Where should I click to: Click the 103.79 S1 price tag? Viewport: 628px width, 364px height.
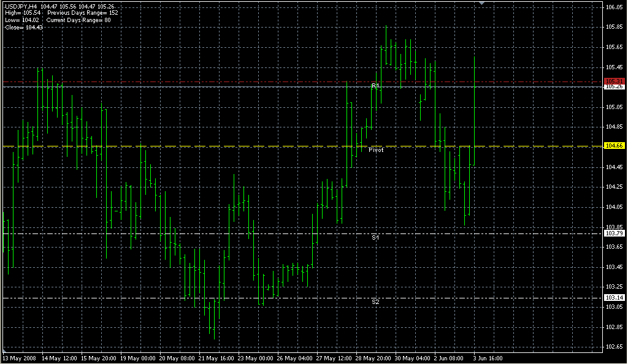tap(614, 233)
